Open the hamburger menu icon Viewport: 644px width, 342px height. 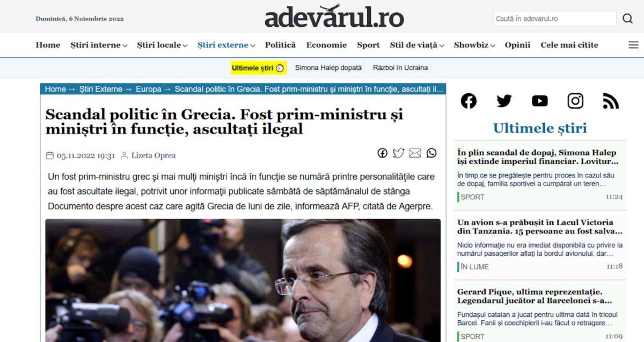pyautogui.click(x=633, y=45)
